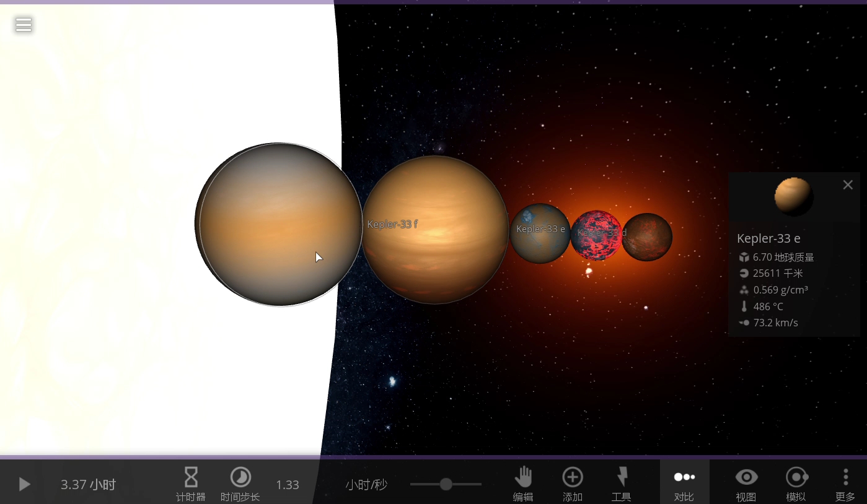Click the radius icon beside 25611 千米
The width and height of the screenshot is (867, 504).
(744, 273)
